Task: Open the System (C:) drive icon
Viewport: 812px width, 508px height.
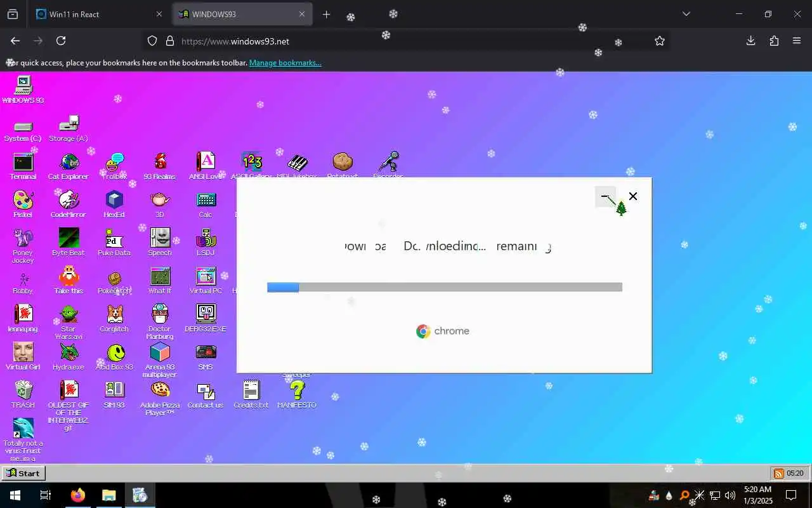Action: pos(23,132)
